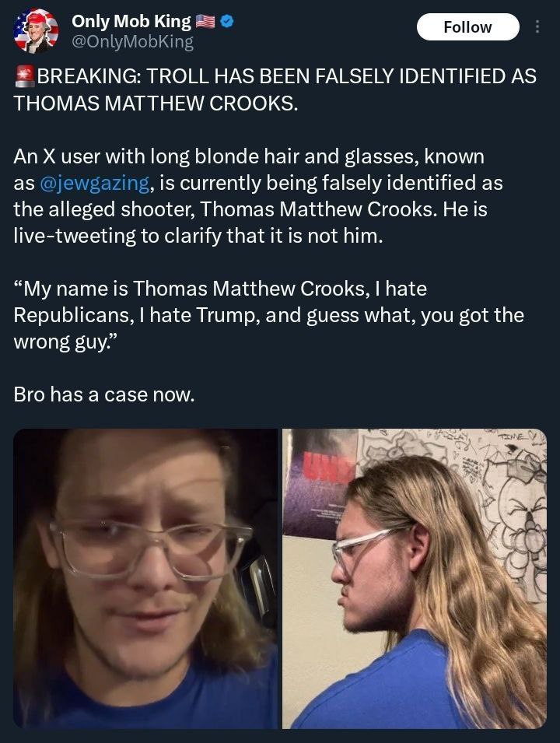Click the quote beginning My name is
Image resolution: width=560 pixels, height=743 pixels.
268,315
